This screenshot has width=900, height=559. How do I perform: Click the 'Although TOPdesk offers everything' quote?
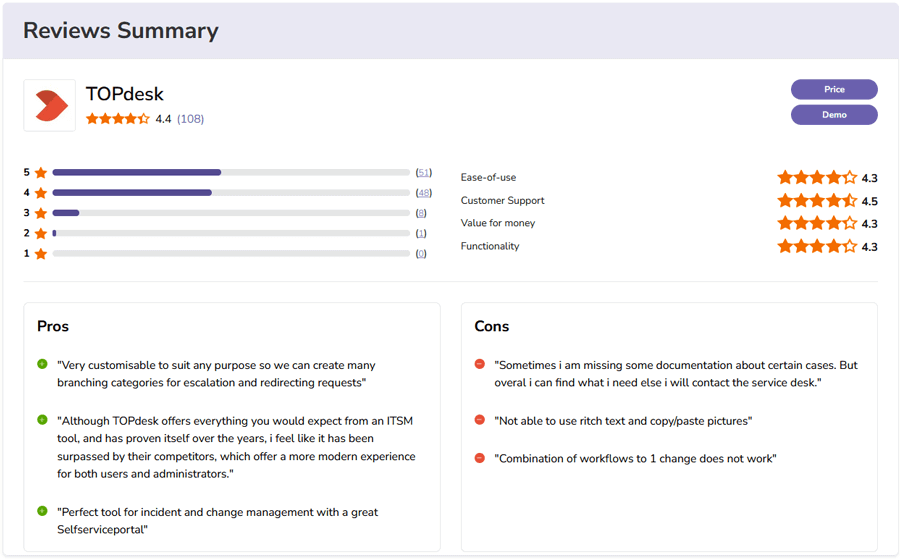coord(236,447)
